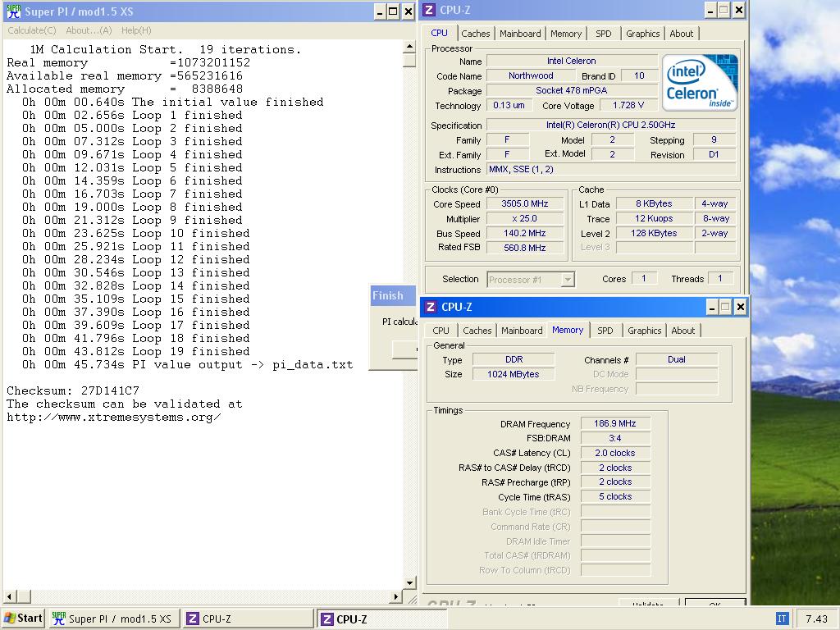Click the Level 2 128 KBytes cache field
The height and width of the screenshot is (630, 840).
coord(654,233)
